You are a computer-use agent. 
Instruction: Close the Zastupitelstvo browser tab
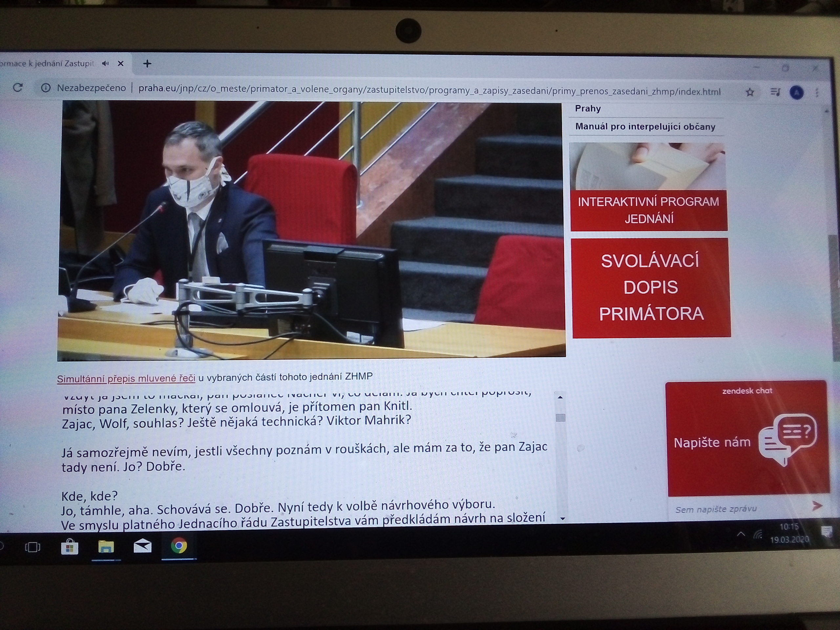pyautogui.click(x=121, y=64)
